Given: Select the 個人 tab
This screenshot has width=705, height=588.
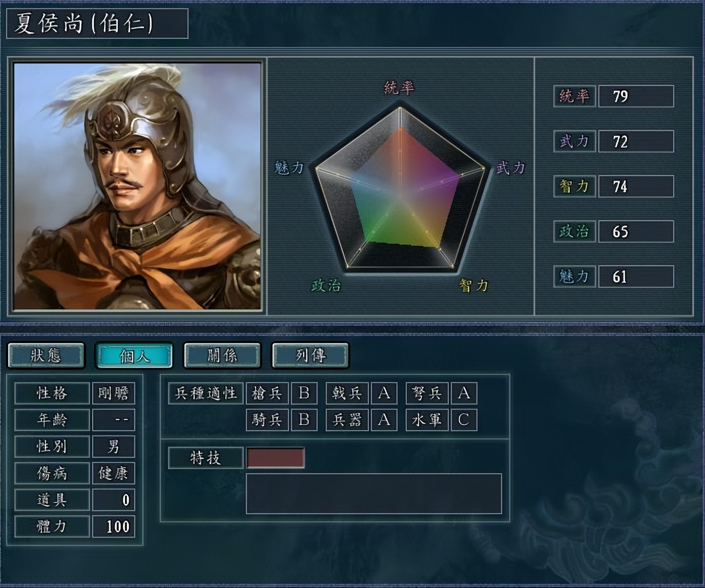Looking at the screenshot, I should click(x=134, y=355).
